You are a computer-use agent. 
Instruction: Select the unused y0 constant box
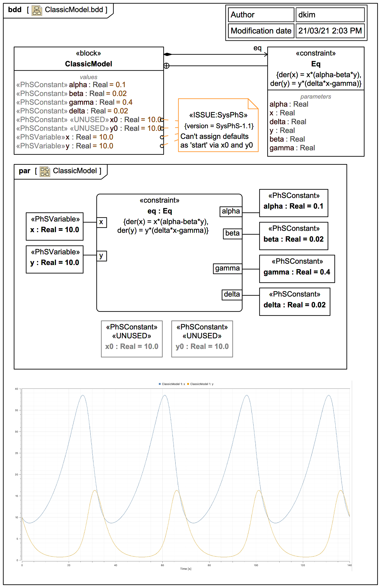pyautogui.click(x=202, y=339)
